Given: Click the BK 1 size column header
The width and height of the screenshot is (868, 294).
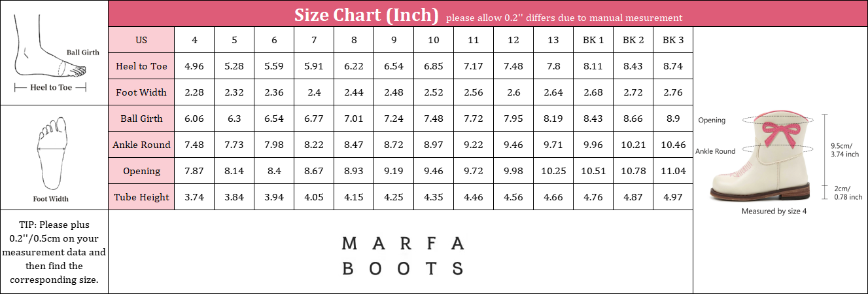Looking at the screenshot, I should click(593, 40).
